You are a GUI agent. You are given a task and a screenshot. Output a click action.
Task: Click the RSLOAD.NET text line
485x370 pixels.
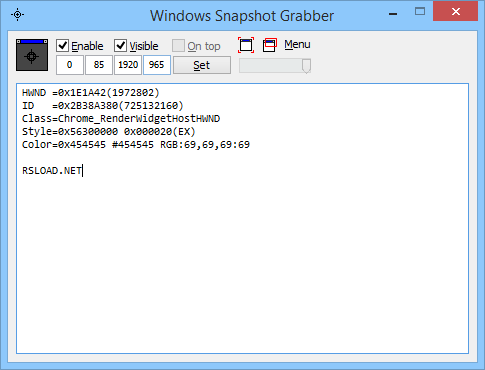coord(52,171)
